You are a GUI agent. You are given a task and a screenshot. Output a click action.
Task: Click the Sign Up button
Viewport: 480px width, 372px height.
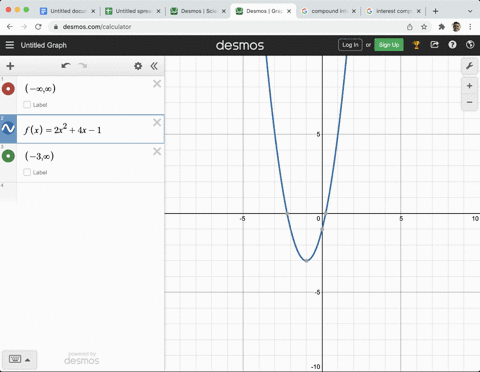(x=389, y=45)
